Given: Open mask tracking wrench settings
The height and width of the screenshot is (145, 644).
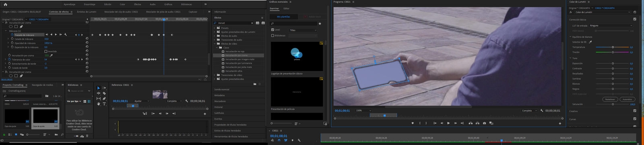Looking at the screenshot, I should tap(66, 35).
